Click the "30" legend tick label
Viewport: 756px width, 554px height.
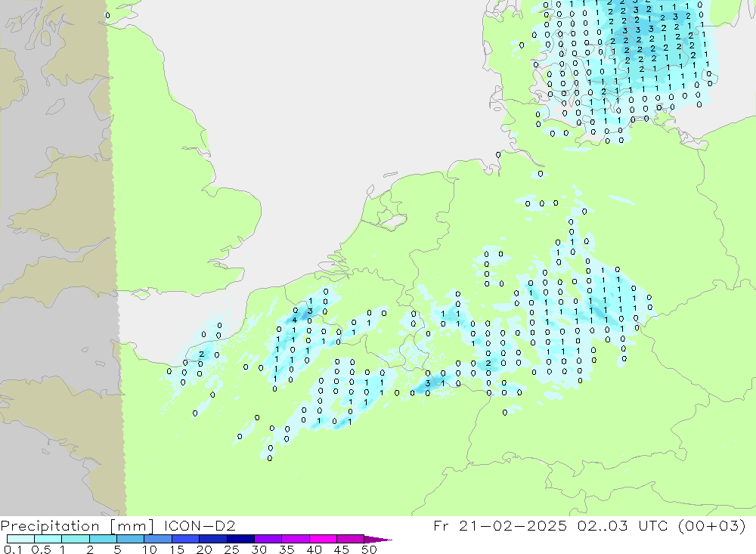pos(259,549)
